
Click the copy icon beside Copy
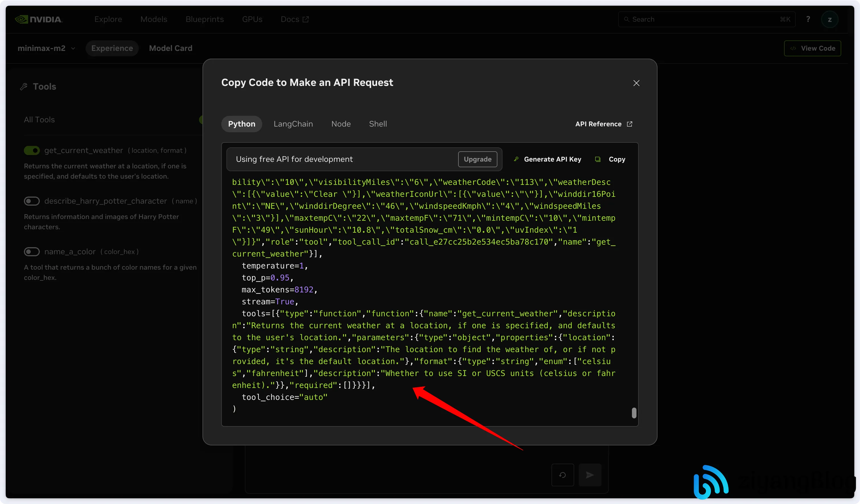tap(598, 159)
